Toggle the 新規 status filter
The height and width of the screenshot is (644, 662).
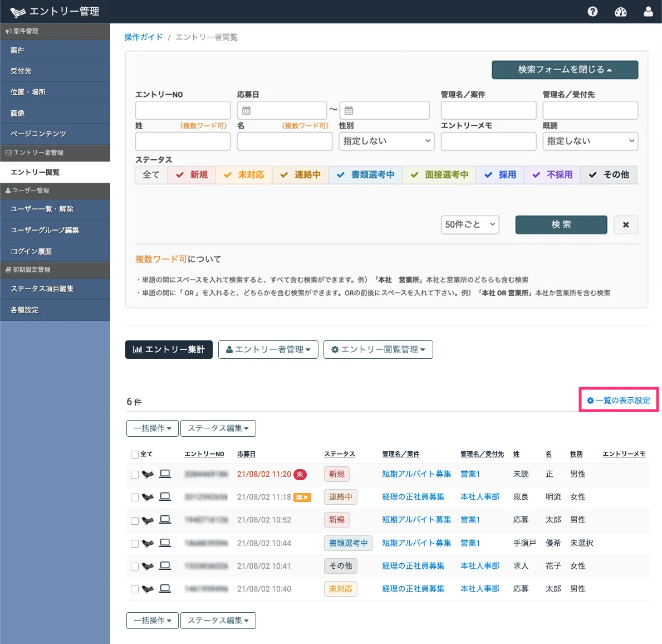pos(192,175)
